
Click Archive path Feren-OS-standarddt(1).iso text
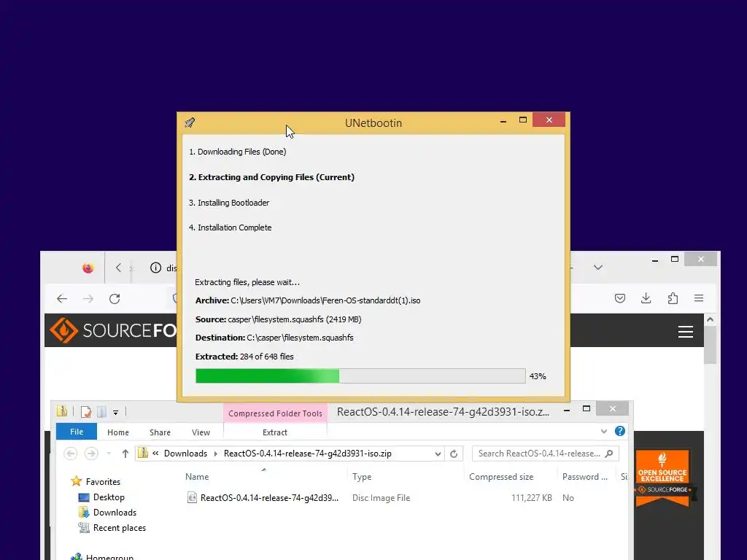pos(325,300)
